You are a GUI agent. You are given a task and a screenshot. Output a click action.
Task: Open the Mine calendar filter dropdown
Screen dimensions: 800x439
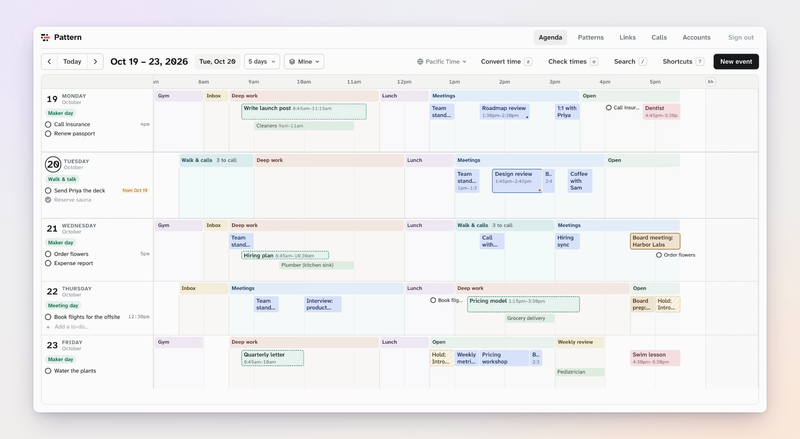coord(304,61)
